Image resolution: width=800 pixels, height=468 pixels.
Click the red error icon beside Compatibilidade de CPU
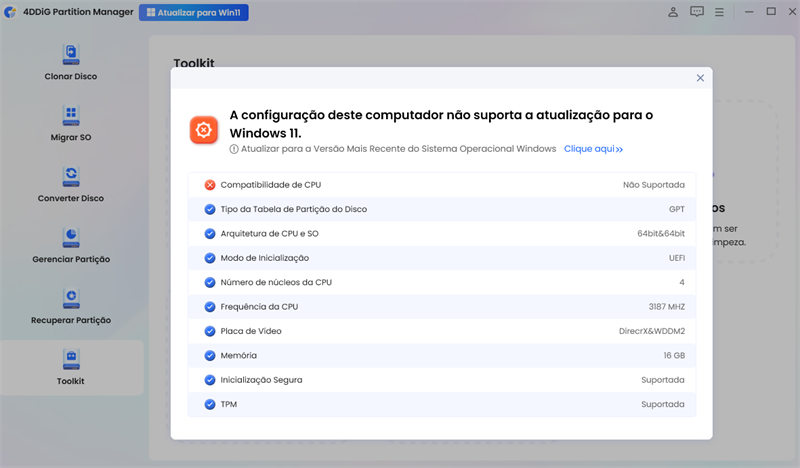(x=210, y=185)
